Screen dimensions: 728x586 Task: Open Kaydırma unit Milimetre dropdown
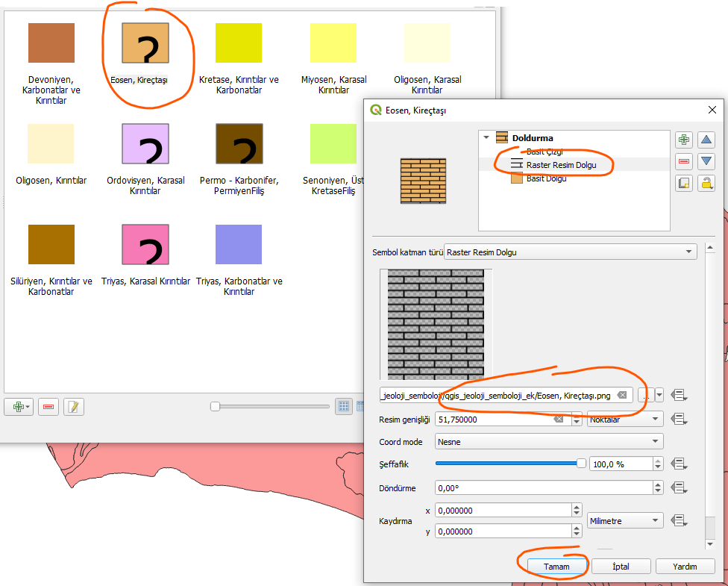point(624,520)
